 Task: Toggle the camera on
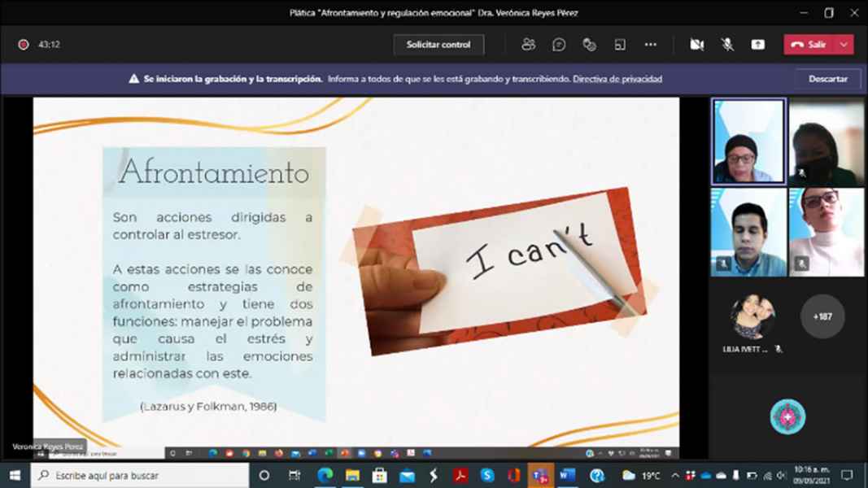(697, 45)
